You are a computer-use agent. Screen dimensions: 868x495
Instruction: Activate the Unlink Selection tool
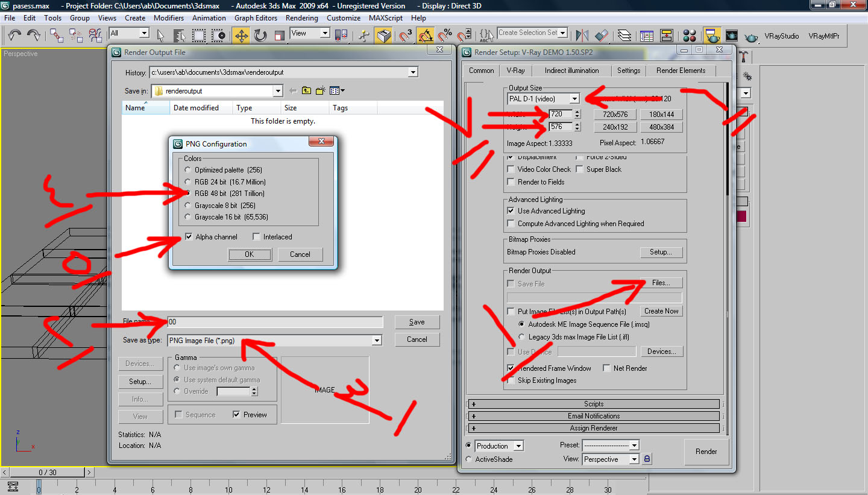click(x=75, y=36)
